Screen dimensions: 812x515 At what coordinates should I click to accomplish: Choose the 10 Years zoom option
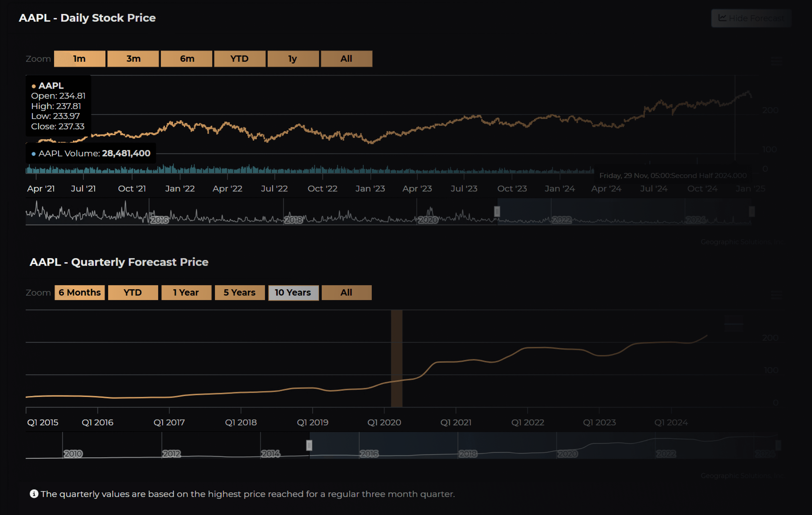(x=293, y=292)
